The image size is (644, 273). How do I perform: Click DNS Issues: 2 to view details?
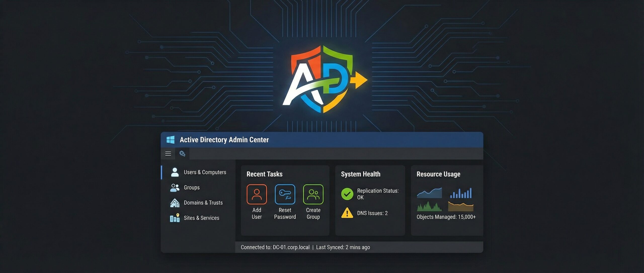click(372, 213)
